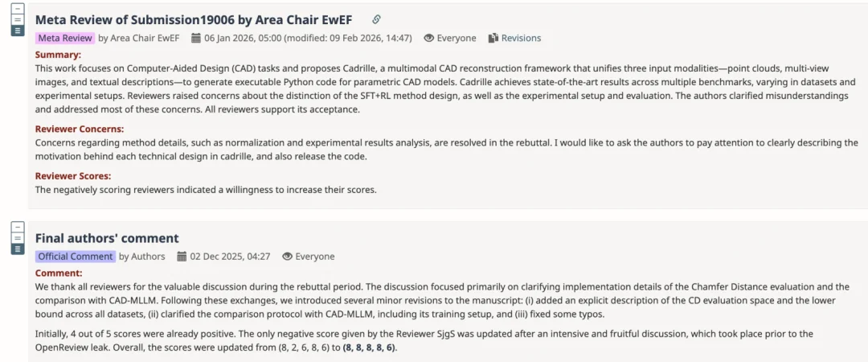Click Everyone label on Final authors' comment

point(315,257)
